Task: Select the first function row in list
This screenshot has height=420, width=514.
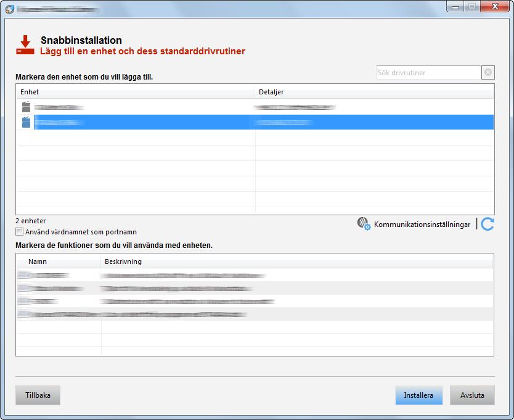Action: pos(255,275)
